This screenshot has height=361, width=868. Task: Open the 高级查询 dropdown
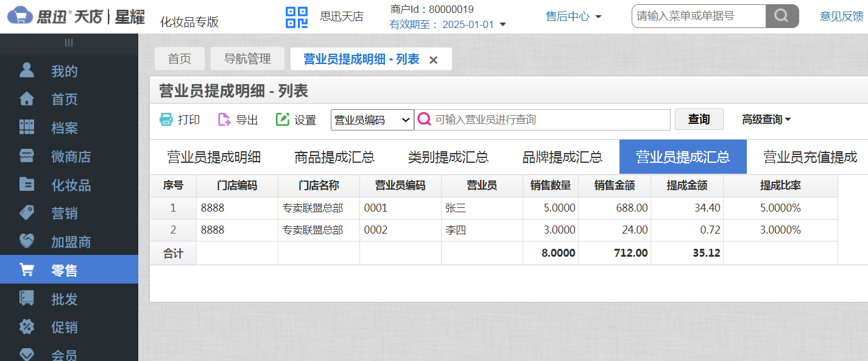(766, 120)
